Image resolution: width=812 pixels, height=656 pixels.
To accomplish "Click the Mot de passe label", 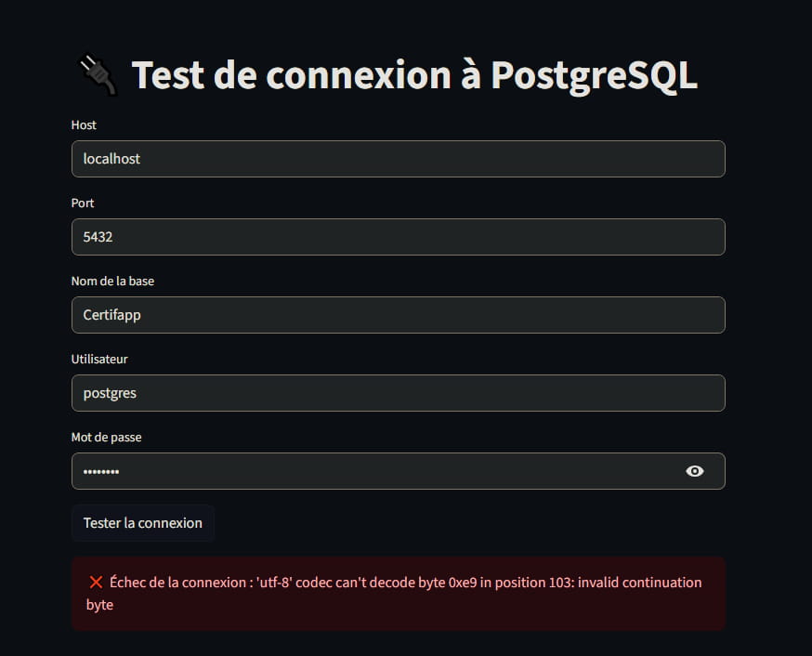I will (106, 437).
